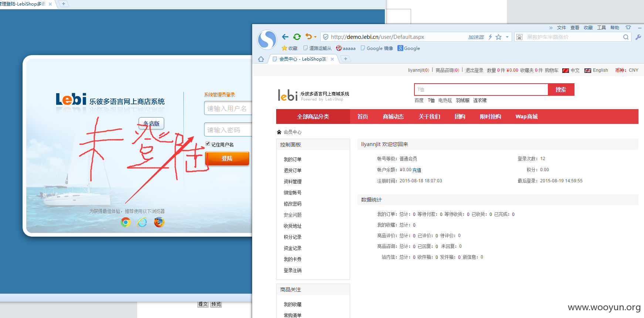Open the 道路运输从 bookmark
644x318 pixels.
[317, 48]
